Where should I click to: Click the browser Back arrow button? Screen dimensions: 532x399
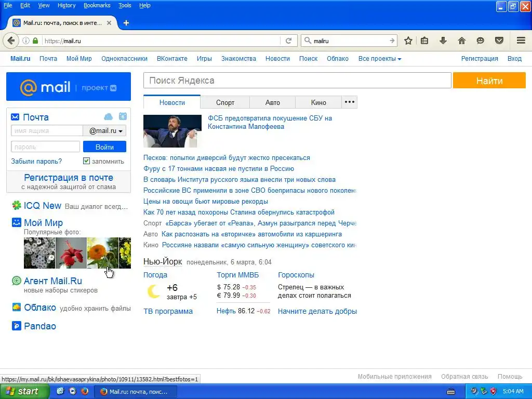click(10, 41)
